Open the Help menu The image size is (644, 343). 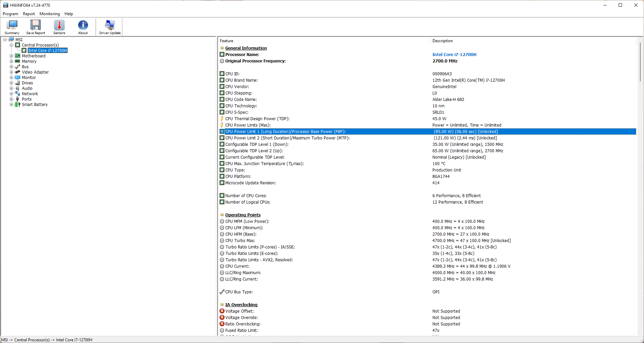tap(69, 14)
